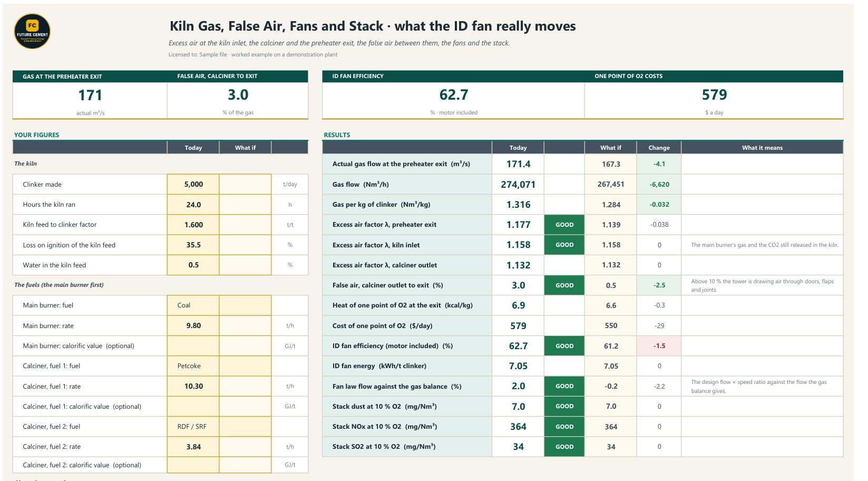Viewport: 868px width, 481px height.
Task: Click What if cell for Calciner fuel 1 rate
Action: [x=245, y=386]
